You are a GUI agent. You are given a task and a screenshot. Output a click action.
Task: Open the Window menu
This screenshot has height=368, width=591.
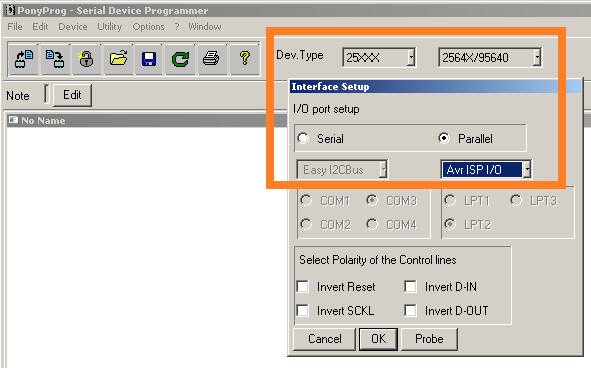(205, 27)
